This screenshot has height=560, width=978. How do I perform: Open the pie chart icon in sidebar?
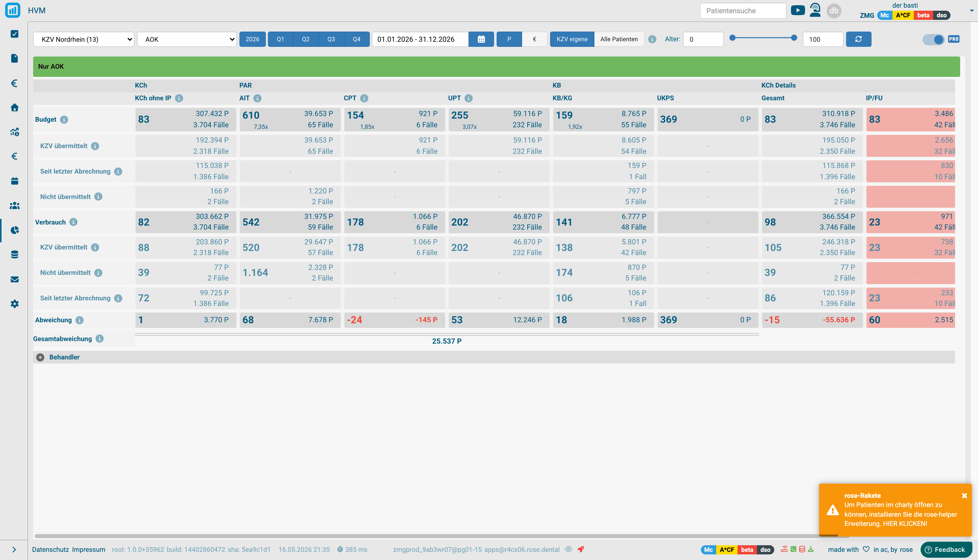point(15,230)
